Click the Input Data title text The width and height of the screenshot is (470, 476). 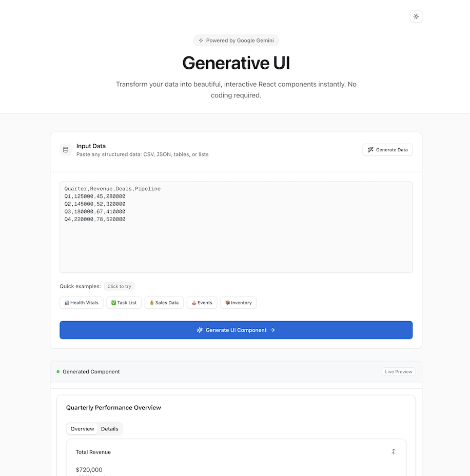[91, 146]
